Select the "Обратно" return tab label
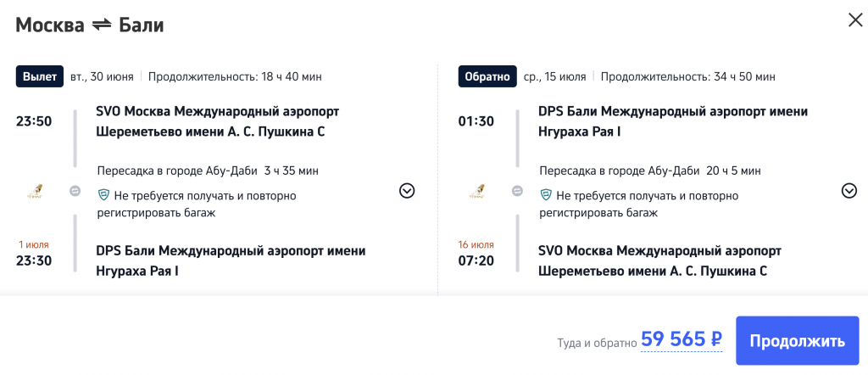868x375 pixels. 487,76
